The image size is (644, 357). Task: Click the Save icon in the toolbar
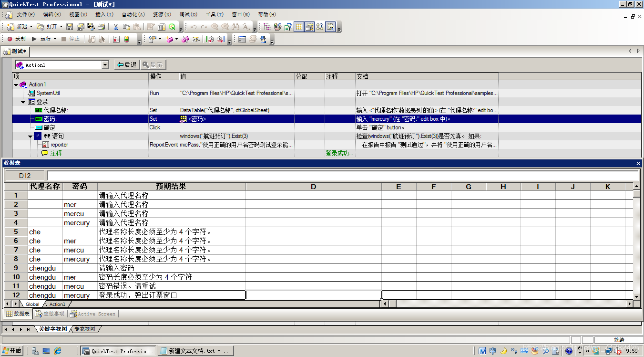point(70,27)
